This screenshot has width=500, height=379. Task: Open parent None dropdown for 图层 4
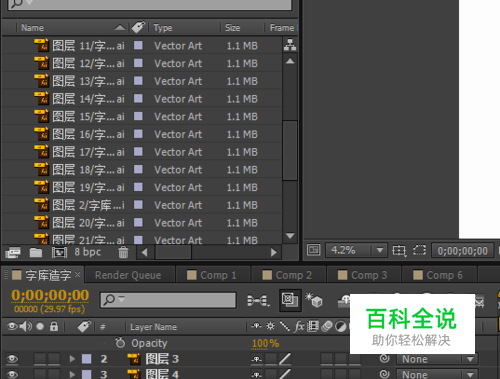point(437,374)
